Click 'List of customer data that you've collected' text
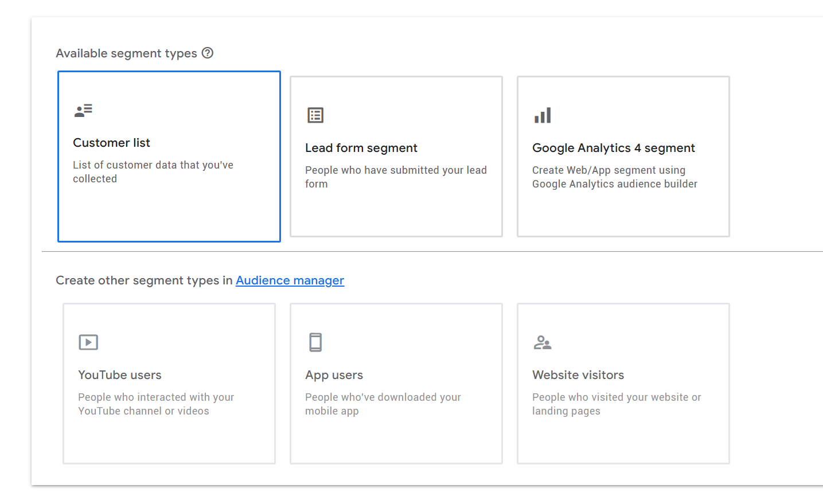The image size is (823, 504). pos(153,172)
